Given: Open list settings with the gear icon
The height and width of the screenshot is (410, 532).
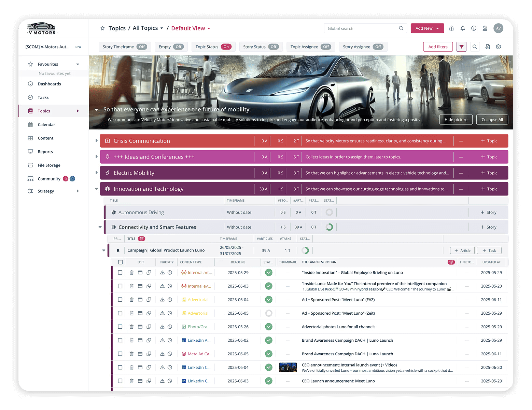Looking at the screenshot, I should tap(498, 46).
